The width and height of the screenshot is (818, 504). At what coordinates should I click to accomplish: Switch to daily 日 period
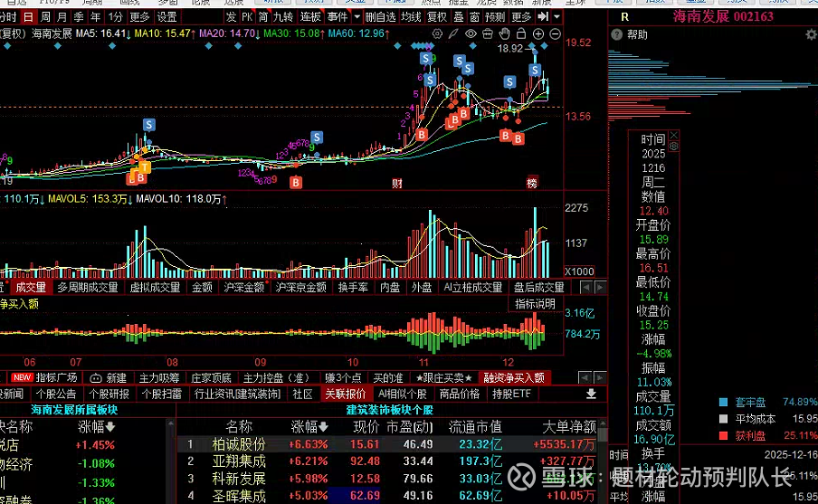pos(28,16)
